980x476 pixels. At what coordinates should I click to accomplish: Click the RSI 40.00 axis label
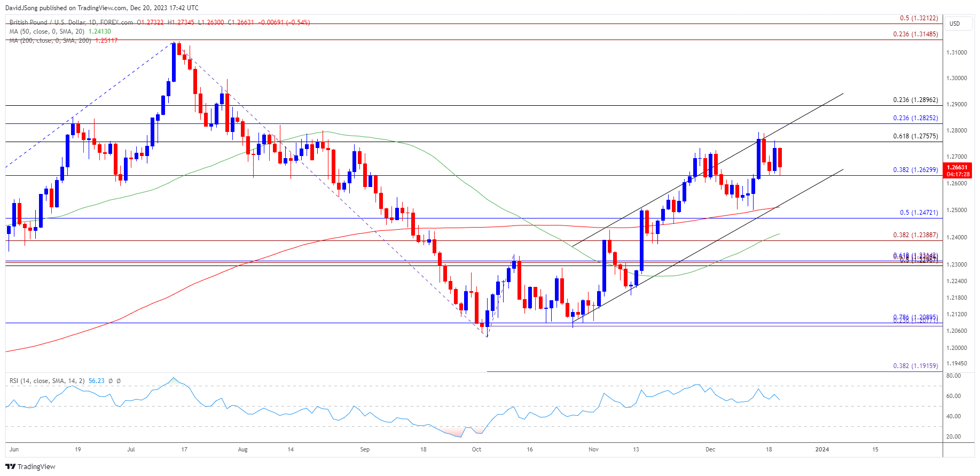point(953,416)
